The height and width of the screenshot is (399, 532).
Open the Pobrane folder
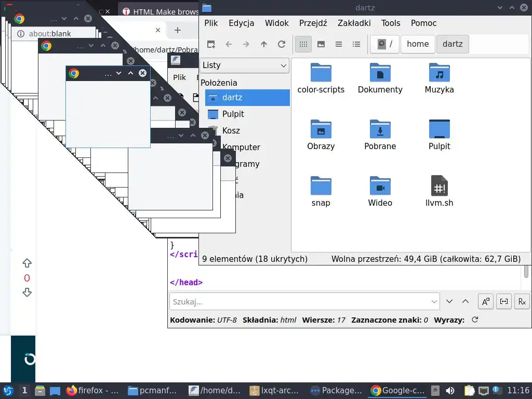380,135
